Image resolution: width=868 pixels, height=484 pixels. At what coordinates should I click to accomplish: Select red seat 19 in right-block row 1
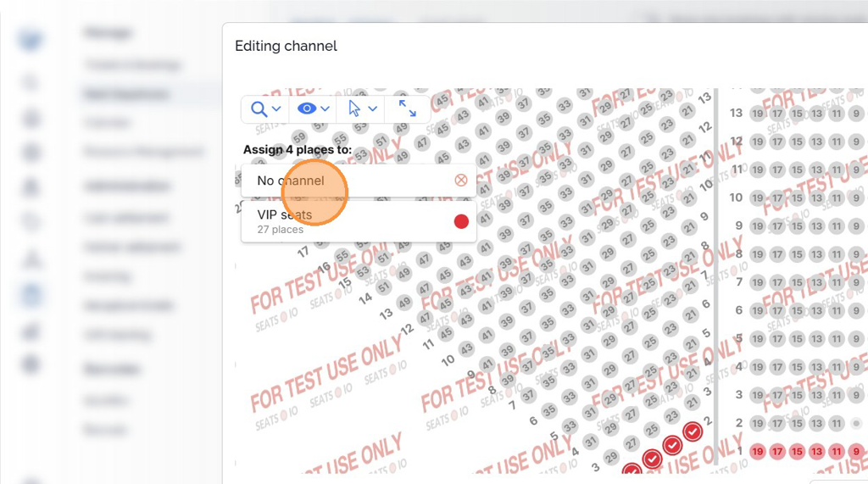click(x=757, y=451)
